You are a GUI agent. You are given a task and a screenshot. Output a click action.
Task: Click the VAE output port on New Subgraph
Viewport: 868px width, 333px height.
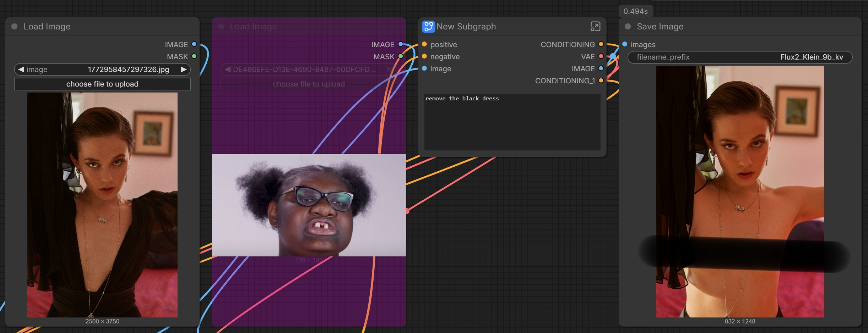[x=601, y=56]
